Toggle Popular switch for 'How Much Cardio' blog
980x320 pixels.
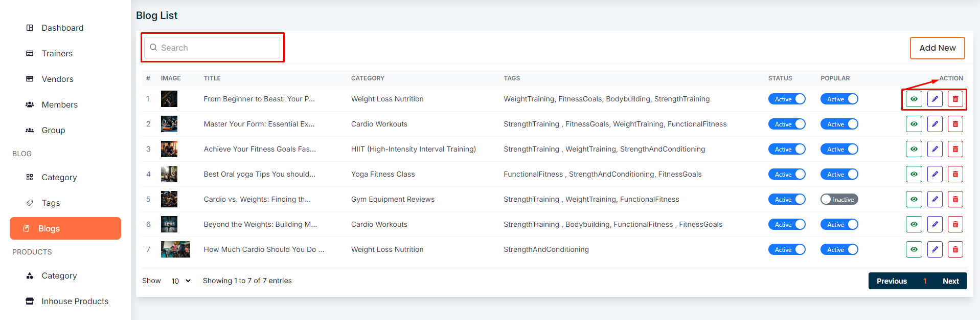(839, 249)
